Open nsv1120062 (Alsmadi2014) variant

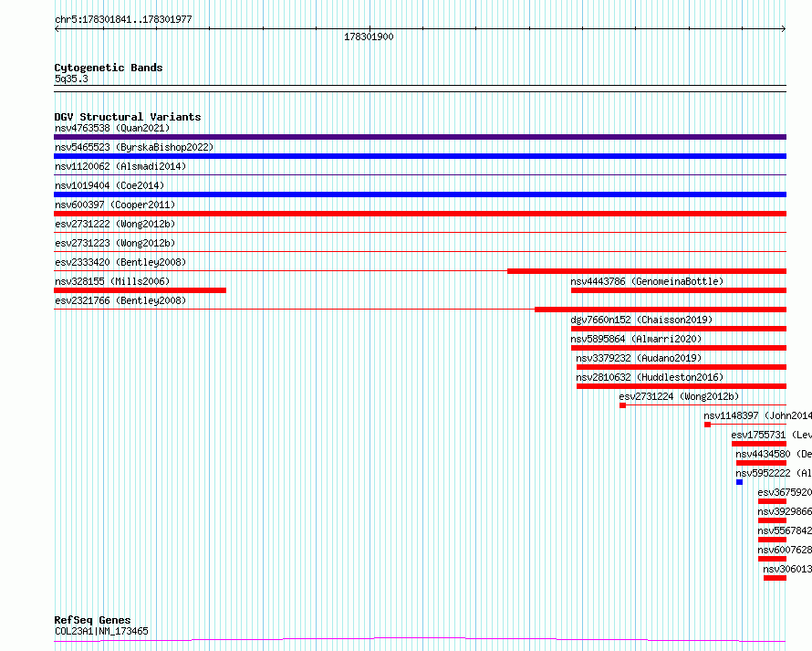tap(120, 166)
